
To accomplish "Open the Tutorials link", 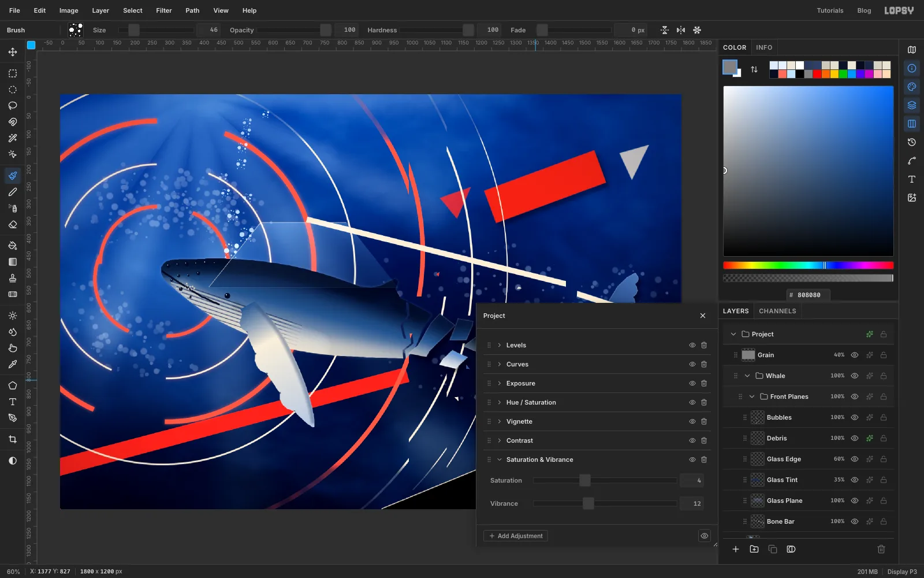I will 830,10.
